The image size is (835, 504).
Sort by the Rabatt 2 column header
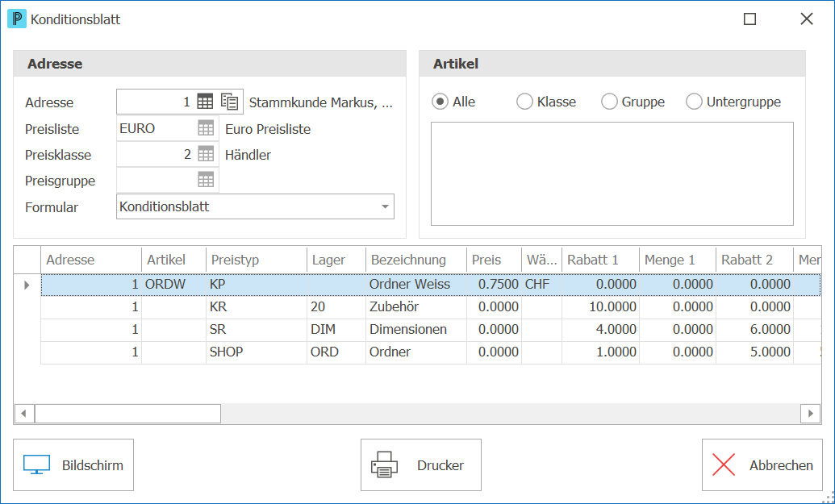(755, 260)
